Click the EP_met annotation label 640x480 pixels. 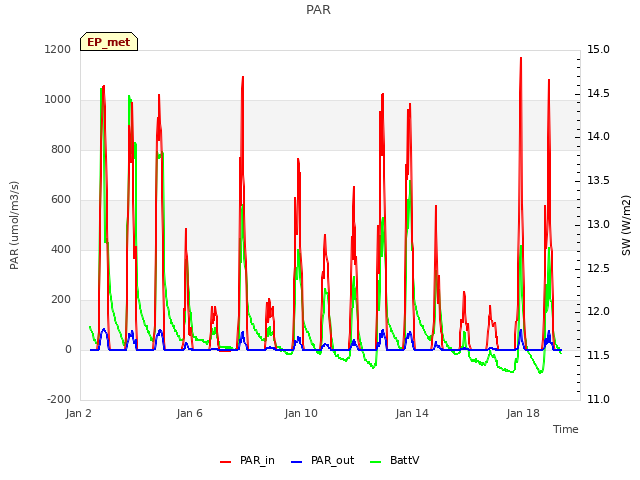tap(109, 42)
